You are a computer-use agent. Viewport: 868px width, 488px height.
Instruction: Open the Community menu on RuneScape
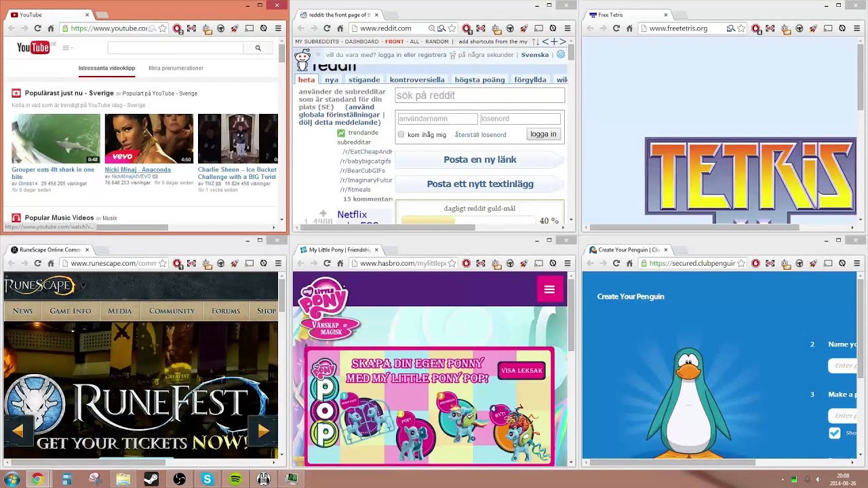point(172,311)
